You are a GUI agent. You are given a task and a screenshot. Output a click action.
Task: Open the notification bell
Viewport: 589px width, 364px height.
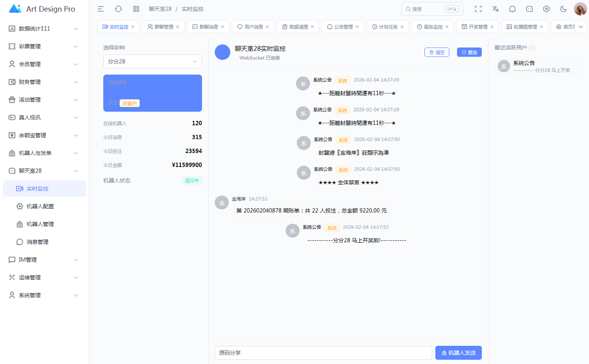pos(512,9)
